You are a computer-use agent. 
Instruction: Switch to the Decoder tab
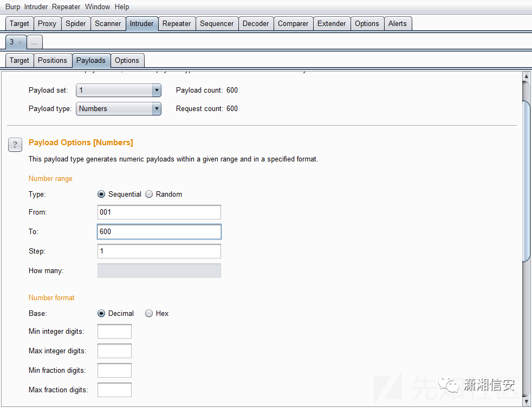click(x=256, y=24)
